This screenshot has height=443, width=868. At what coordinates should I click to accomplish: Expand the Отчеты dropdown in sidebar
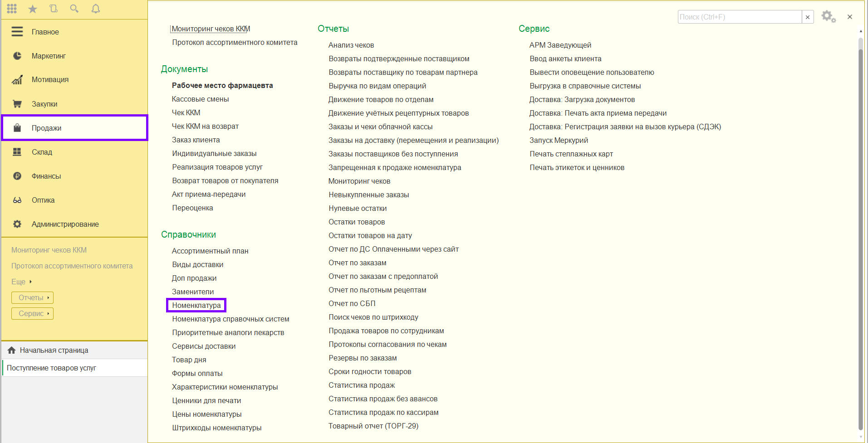click(x=32, y=297)
